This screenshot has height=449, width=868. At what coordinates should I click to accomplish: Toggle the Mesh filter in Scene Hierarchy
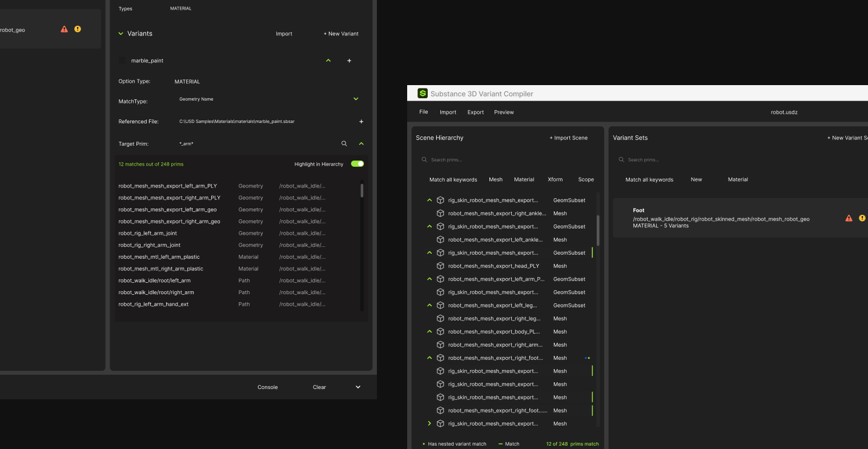click(x=496, y=179)
